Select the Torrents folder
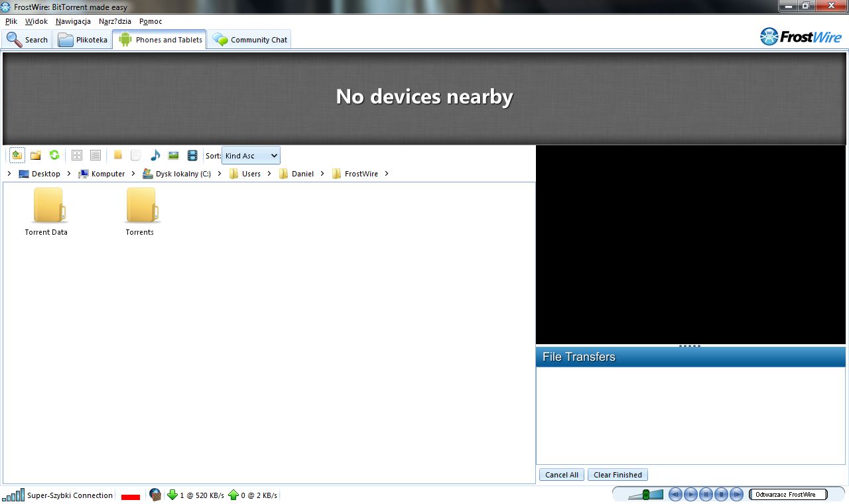849x504 pixels. click(140, 212)
